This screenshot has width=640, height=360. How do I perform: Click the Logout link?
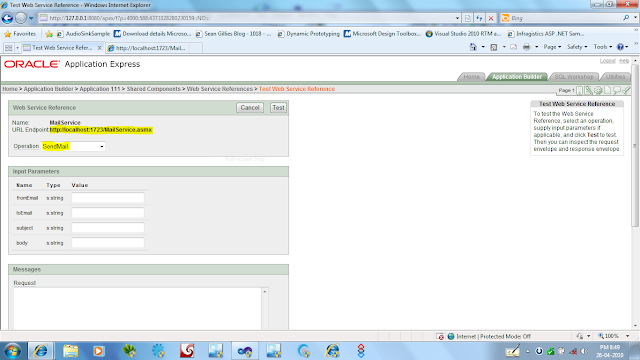pyautogui.click(x=607, y=61)
